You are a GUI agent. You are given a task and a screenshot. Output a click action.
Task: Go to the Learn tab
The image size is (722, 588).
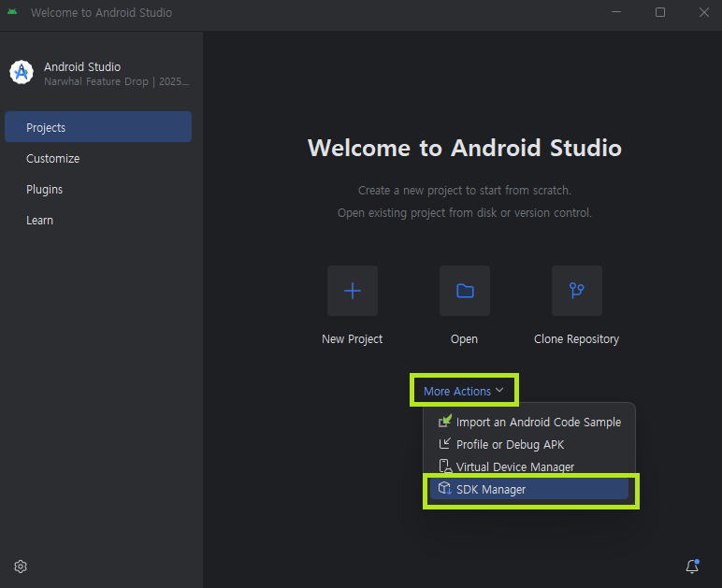pos(98,220)
